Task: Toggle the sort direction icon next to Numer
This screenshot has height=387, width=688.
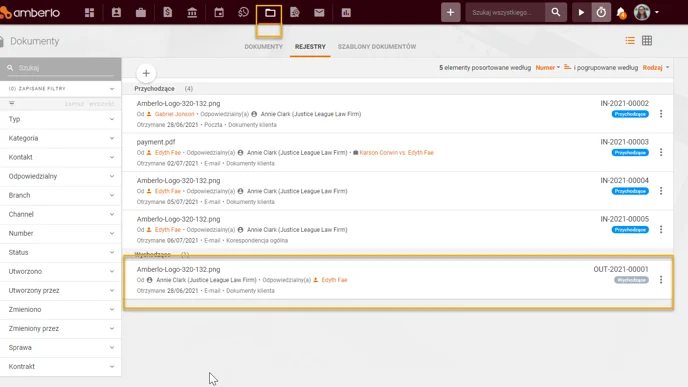Action: pos(567,67)
